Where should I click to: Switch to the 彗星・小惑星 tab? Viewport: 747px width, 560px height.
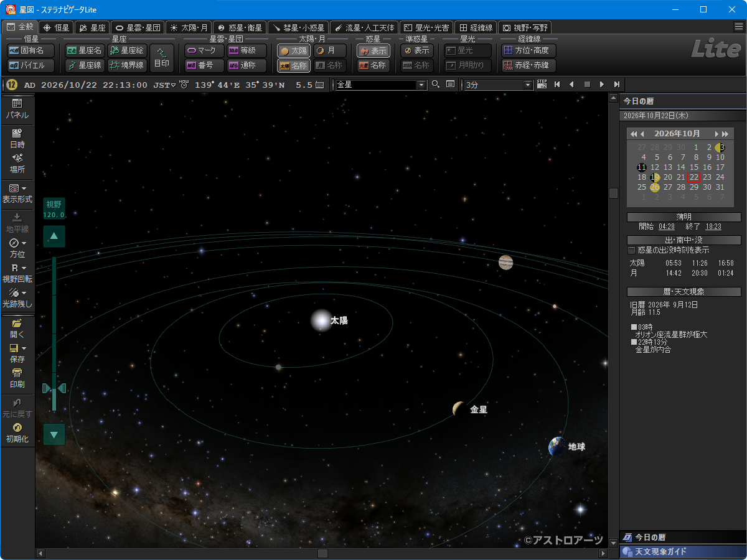[298, 27]
